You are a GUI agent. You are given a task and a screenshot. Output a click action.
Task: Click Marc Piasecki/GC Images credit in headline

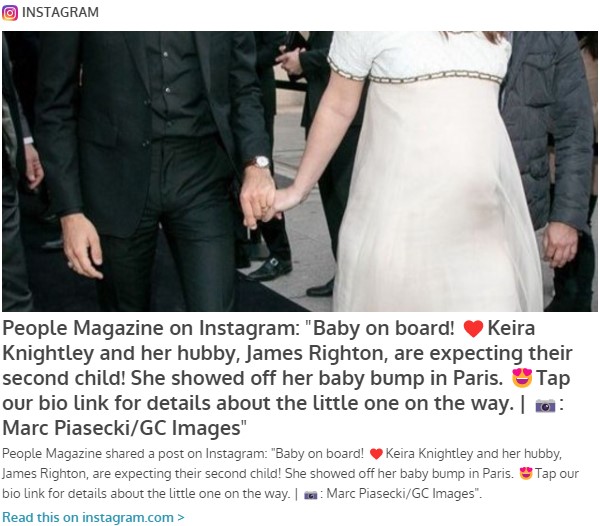coord(122,428)
